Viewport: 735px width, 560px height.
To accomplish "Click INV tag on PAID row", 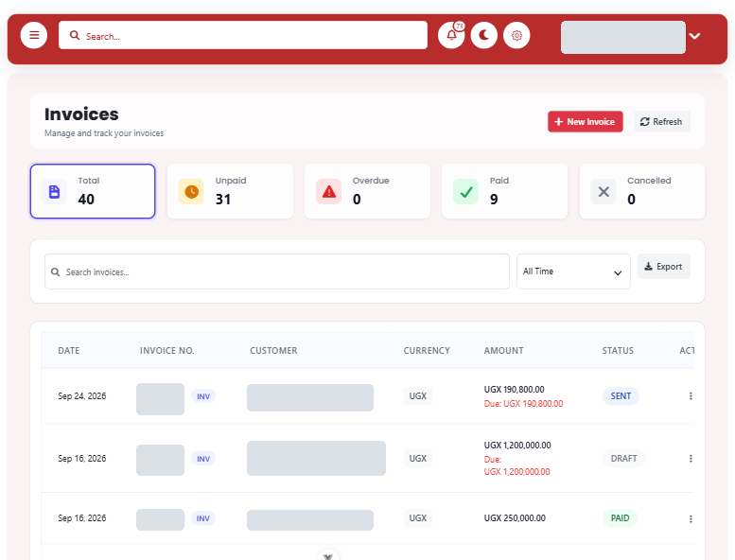I will (x=203, y=518).
